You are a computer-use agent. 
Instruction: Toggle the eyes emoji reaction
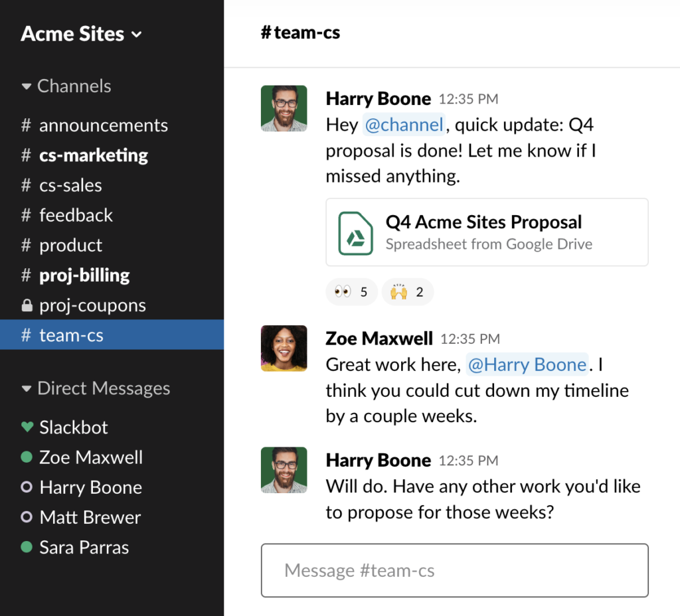click(x=351, y=292)
